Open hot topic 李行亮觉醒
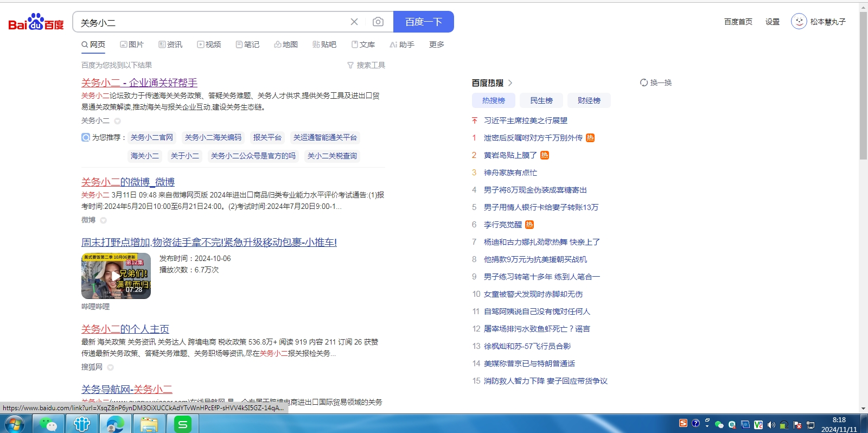This screenshot has width=868, height=433. [503, 225]
